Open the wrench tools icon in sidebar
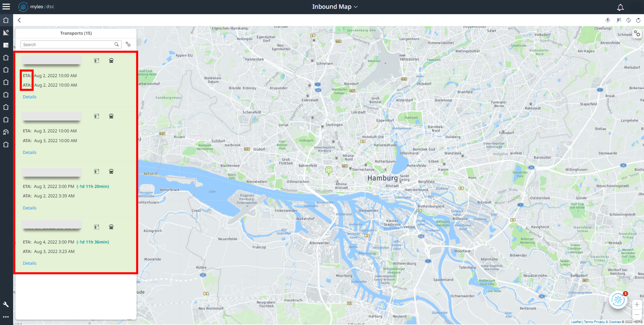644x325 pixels. [6, 304]
